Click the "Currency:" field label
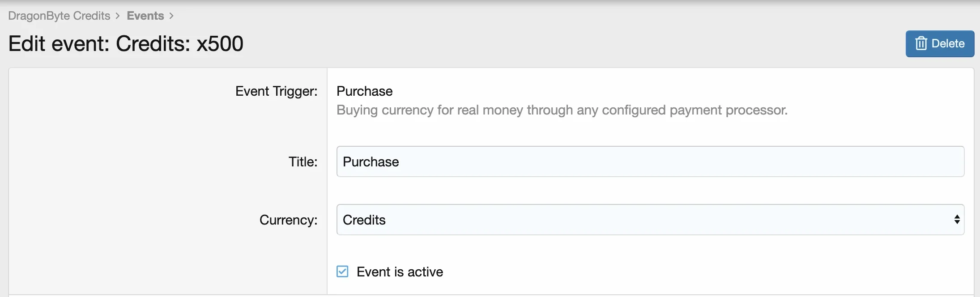Viewport: 980px width, 297px height. [x=288, y=220]
